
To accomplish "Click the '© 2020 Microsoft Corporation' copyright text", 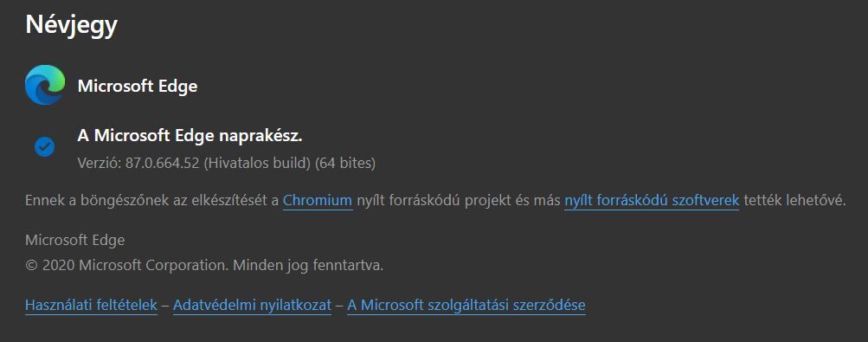I will pyautogui.click(x=126, y=265).
